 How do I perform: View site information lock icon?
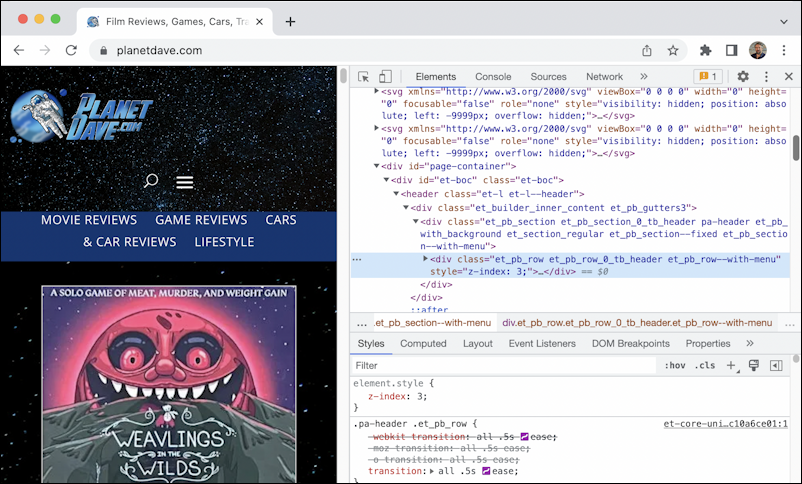(103, 50)
